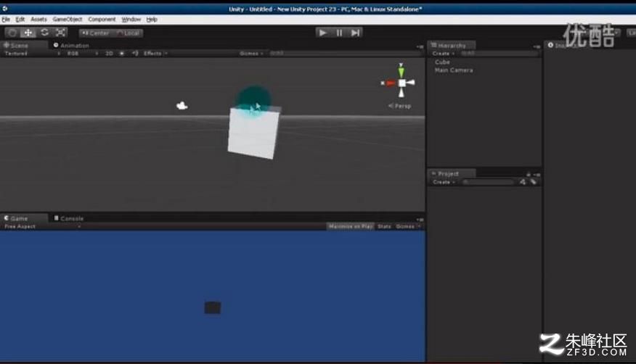Click the Pause button
The image size is (636, 364).
click(339, 33)
